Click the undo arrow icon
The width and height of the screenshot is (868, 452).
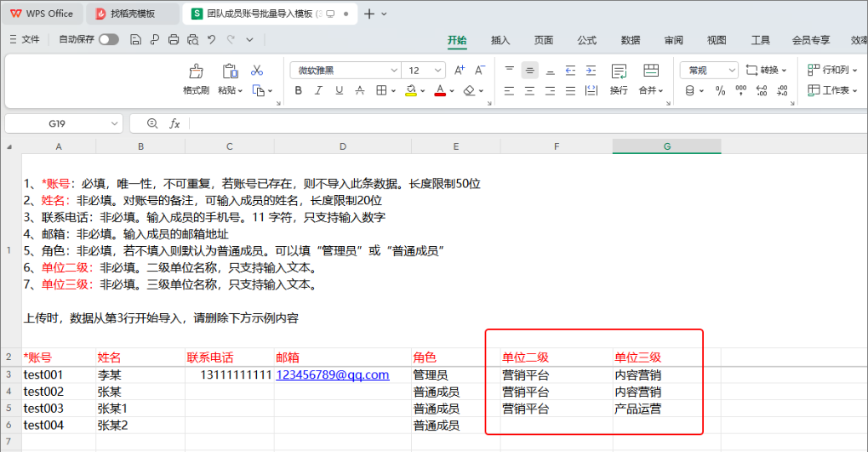(x=211, y=40)
